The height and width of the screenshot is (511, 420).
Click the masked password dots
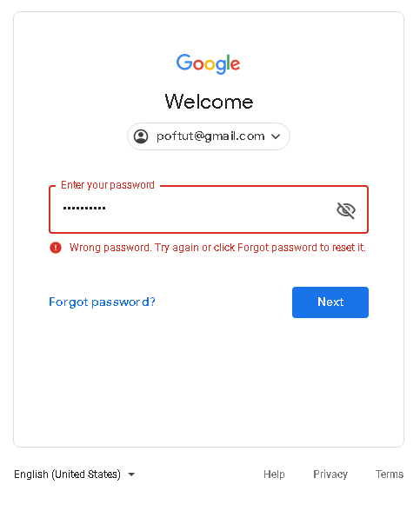84,208
